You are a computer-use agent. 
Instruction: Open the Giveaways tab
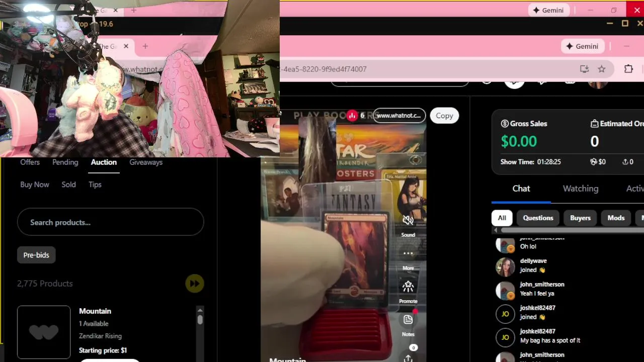pyautogui.click(x=146, y=162)
